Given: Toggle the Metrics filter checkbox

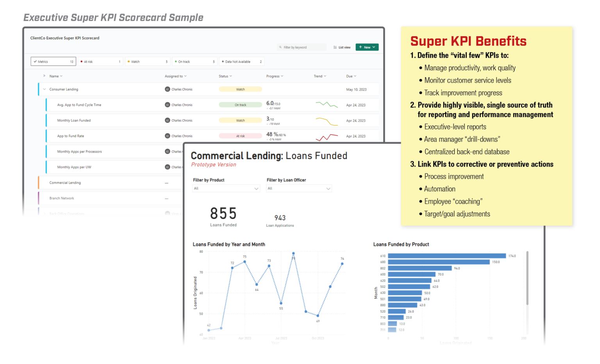Looking at the screenshot, I should [x=35, y=61].
